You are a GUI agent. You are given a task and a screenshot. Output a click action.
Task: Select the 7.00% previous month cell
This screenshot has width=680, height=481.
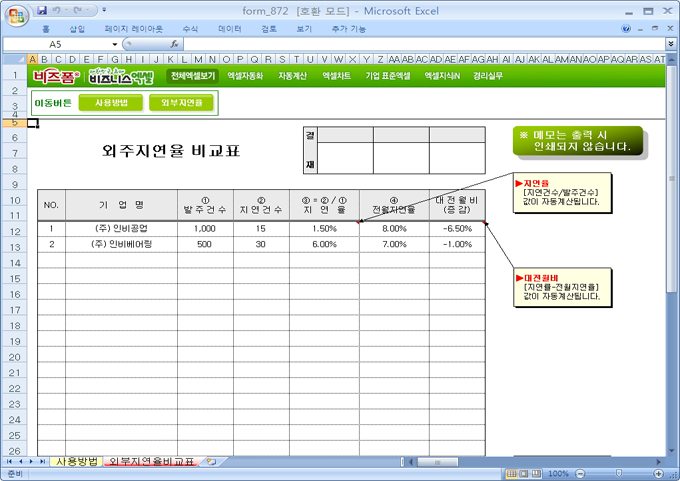click(x=394, y=244)
